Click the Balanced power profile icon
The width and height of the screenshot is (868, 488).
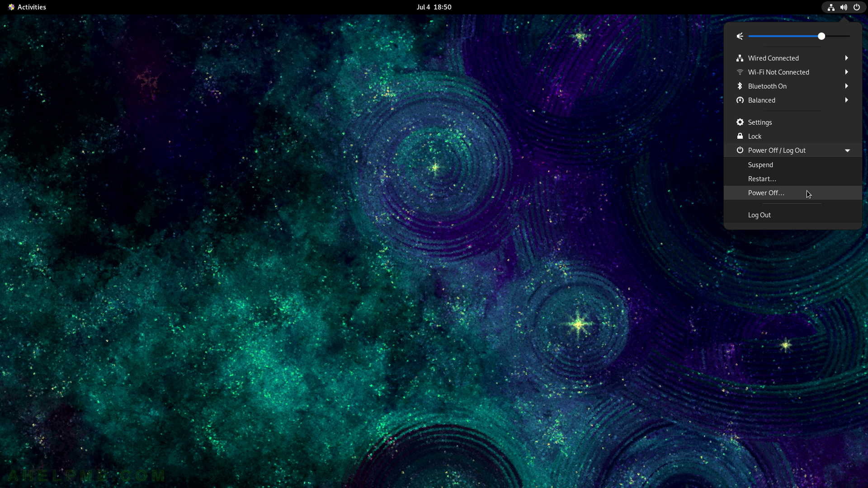click(x=740, y=100)
